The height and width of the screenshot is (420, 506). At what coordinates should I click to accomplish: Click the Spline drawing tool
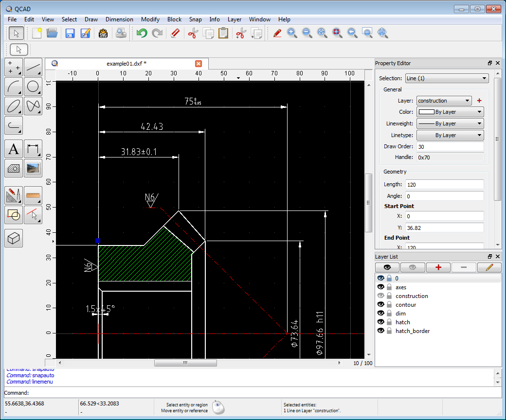point(33,106)
